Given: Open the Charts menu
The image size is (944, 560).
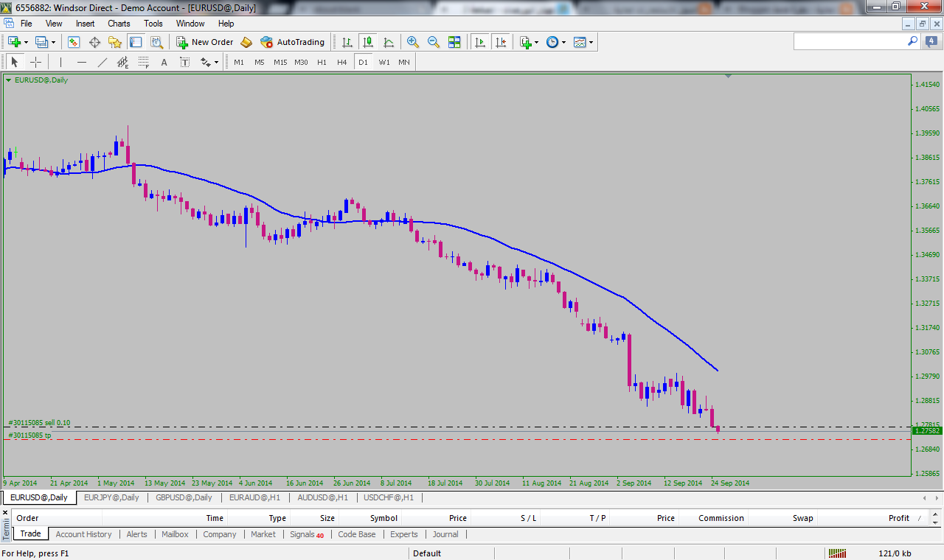Looking at the screenshot, I should (119, 24).
